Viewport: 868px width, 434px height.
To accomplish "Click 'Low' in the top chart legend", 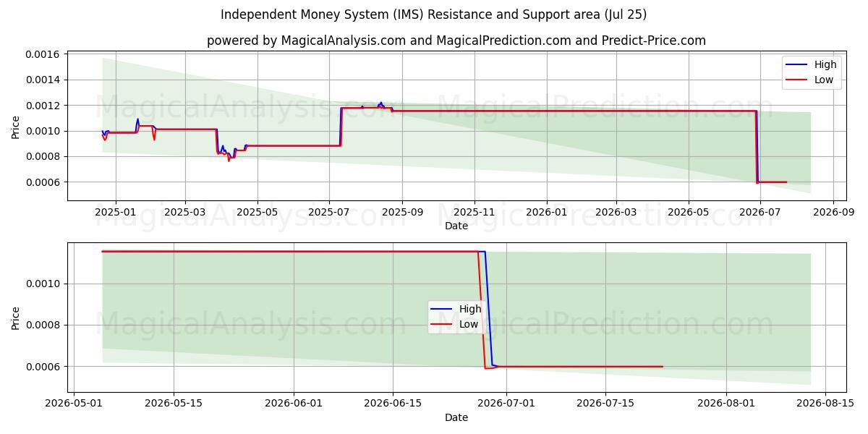I will click(824, 80).
